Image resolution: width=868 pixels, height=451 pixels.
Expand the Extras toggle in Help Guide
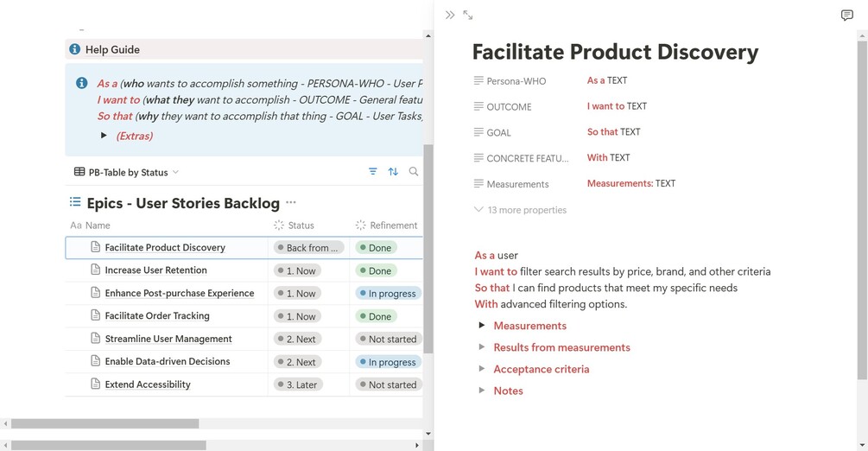pos(104,136)
